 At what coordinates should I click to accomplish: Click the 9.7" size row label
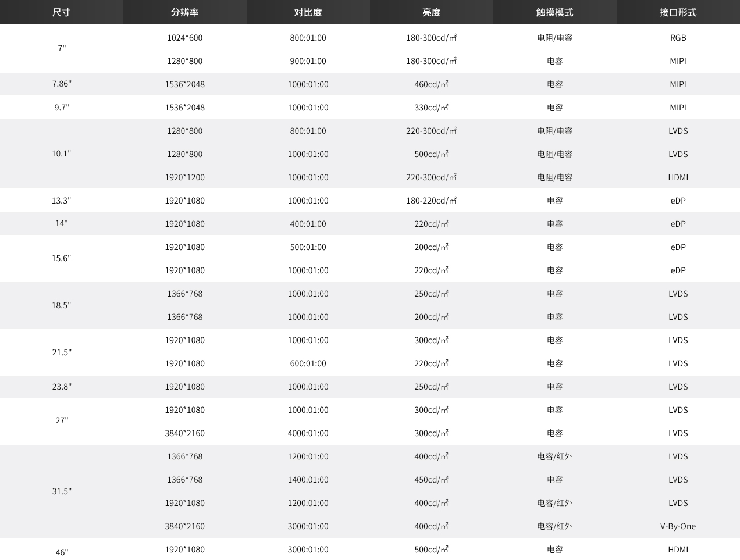[62, 108]
